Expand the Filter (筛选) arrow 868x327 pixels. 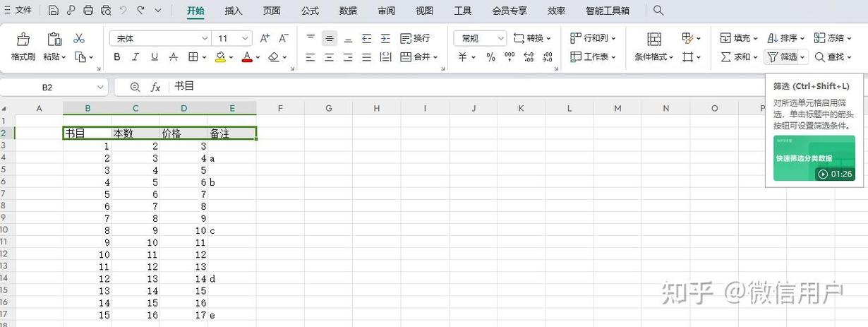tap(803, 57)
